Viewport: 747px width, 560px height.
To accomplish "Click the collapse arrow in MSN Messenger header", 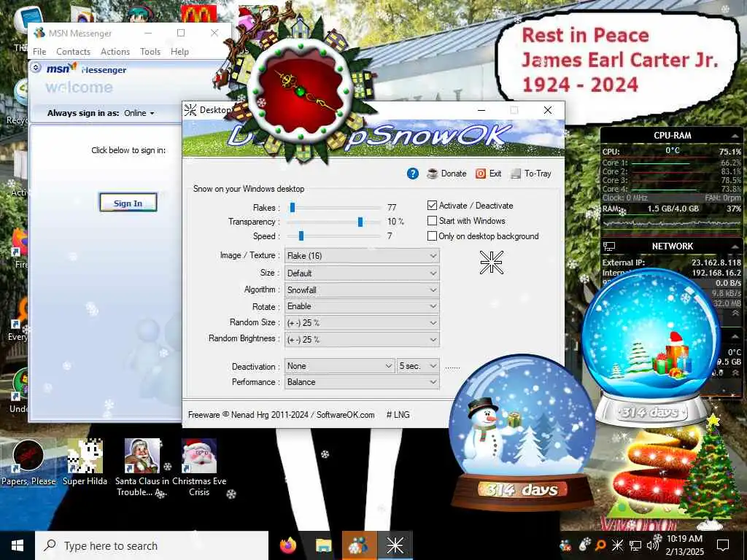I will click(36, 68).
